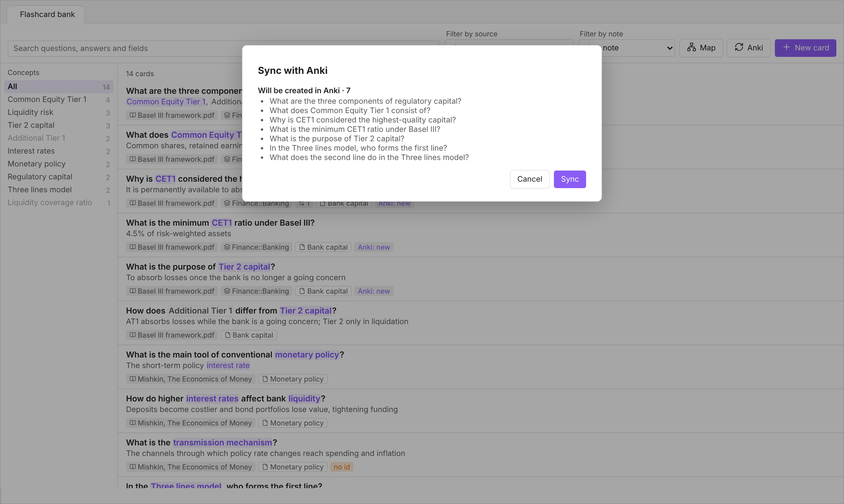Click the 'no id' tag
This screenshot has height=504, width=844.
(x=341, y=467)
